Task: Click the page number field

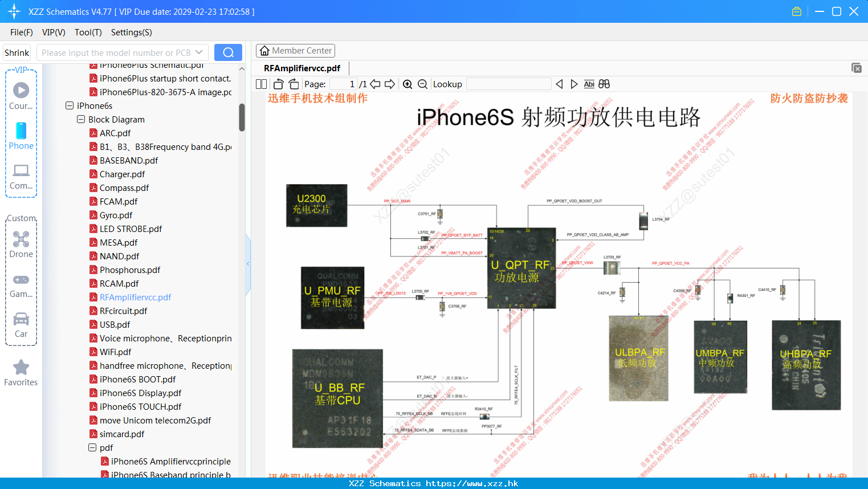Action: tap(344, 84)
